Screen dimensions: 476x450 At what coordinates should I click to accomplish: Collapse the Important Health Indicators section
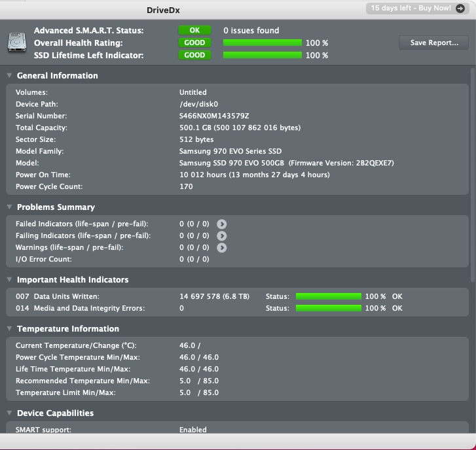click(x=9, y=279)
